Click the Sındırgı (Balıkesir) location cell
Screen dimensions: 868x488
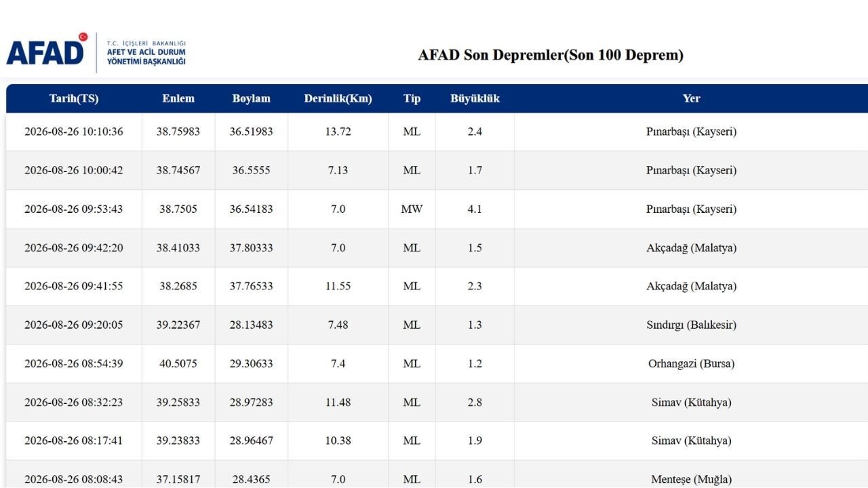tap(691, 325)
